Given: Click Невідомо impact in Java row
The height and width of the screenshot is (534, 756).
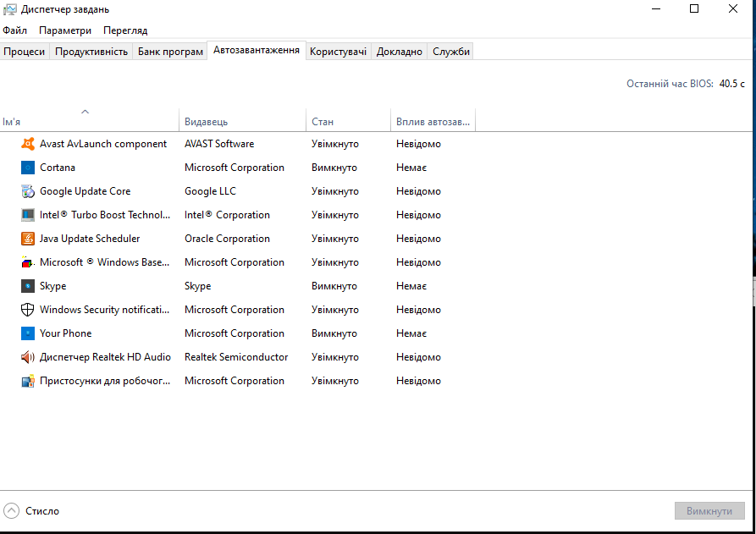Looking at the screenshot, I should [418, 238].
